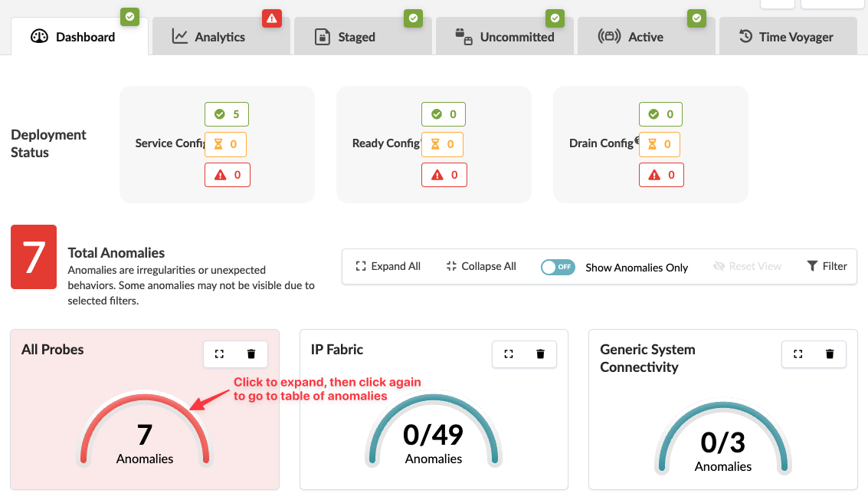868x500 pixels.
Task: Switch to the Time Voyager tab
Action: [x=787, y=37]
